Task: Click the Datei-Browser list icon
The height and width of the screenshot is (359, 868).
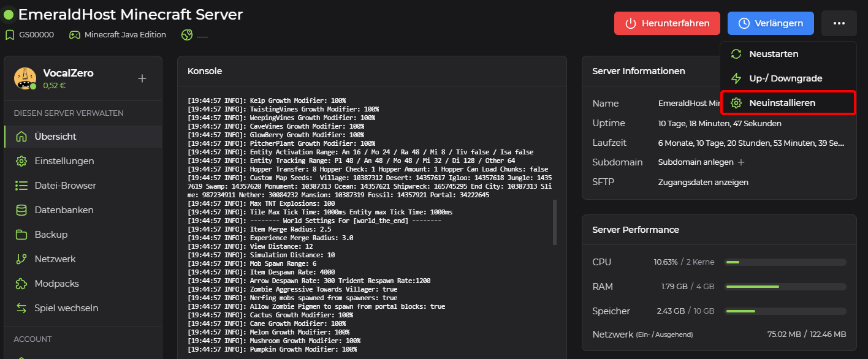Action: click(x=21, y=186)
